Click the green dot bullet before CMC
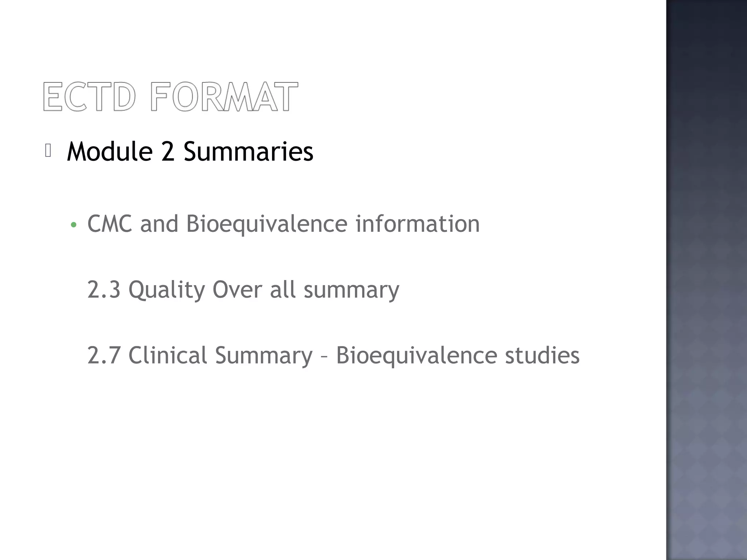This screenshot has width=747, height=560. 74,225
